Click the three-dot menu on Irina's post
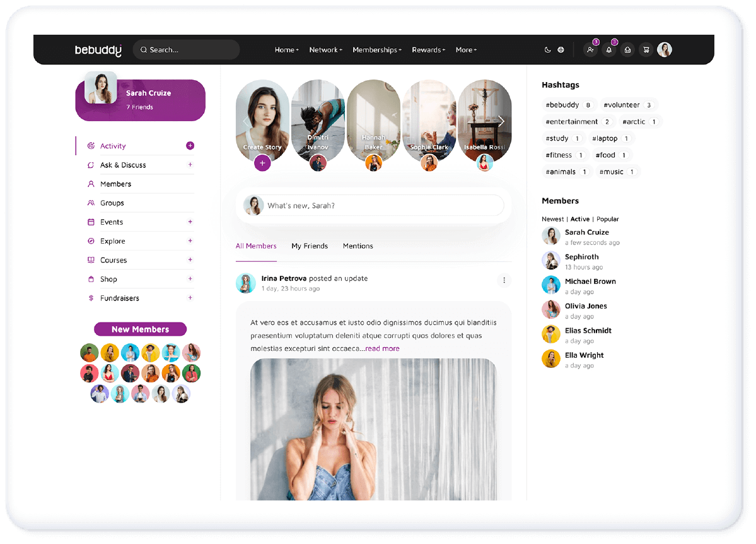The height and width of the screenshot is (544, 756). pos(504,280)
